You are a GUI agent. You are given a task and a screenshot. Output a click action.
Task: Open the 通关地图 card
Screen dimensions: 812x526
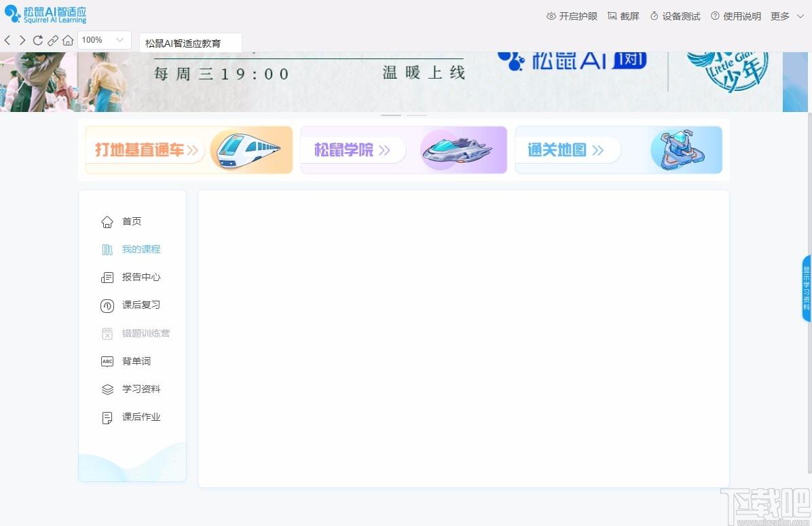[x=619, y=150]
